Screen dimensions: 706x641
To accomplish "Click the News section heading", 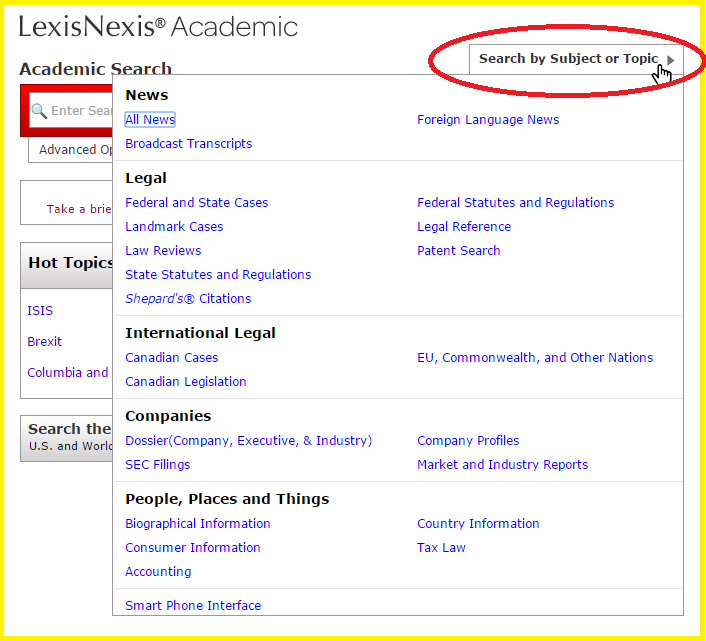I will point(147,95).
